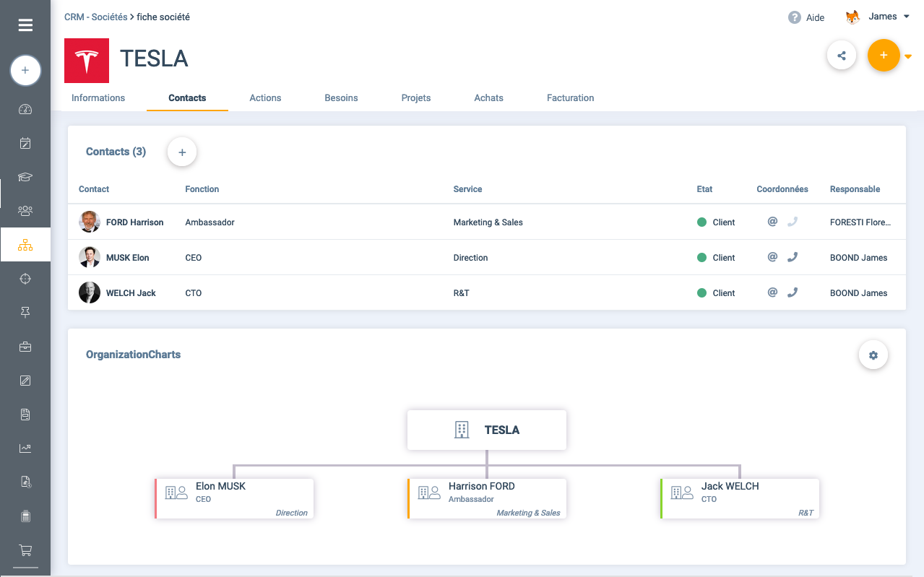Open the graduation cap icon in sidebar
924x577 pixels.
pyautogui.click(x=25, y=177)
